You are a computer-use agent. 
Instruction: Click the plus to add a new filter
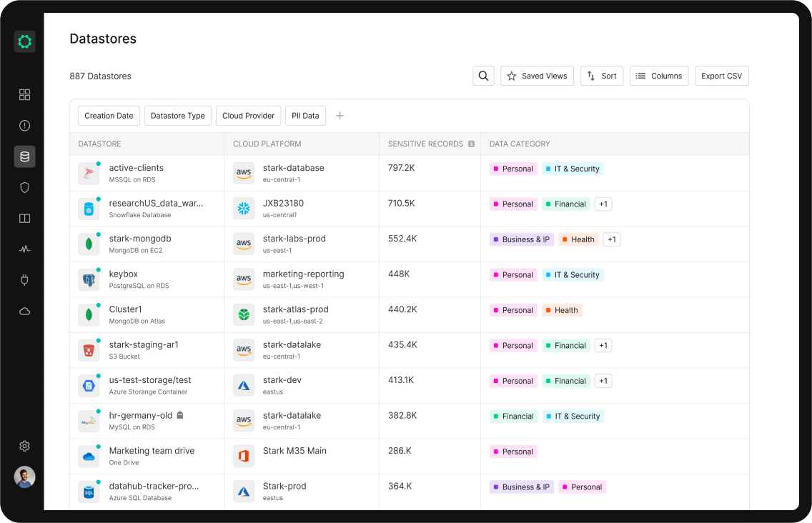pos(340,115)
